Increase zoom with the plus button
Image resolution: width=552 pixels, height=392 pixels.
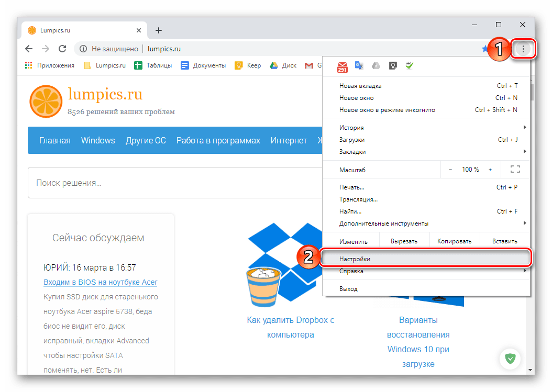490,170
